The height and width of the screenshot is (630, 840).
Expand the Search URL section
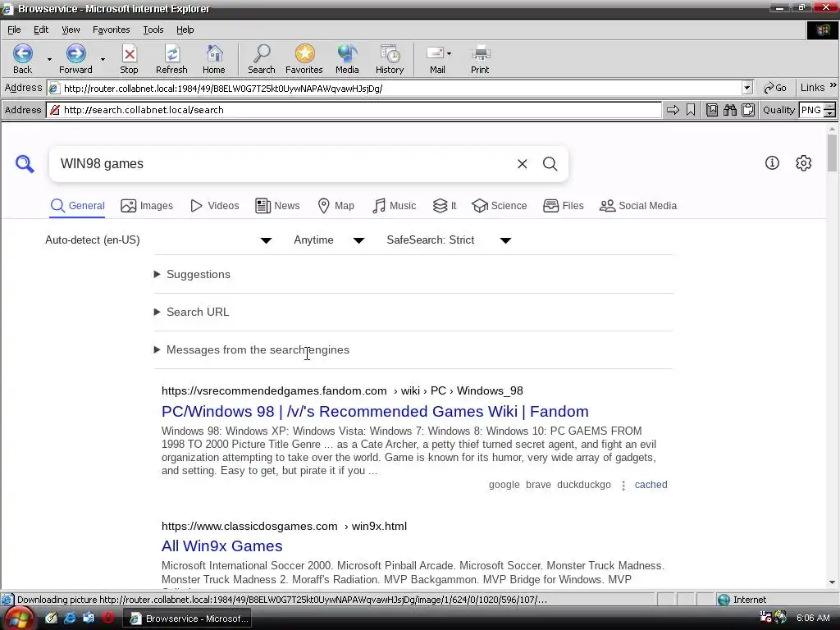tap(192, 312)
